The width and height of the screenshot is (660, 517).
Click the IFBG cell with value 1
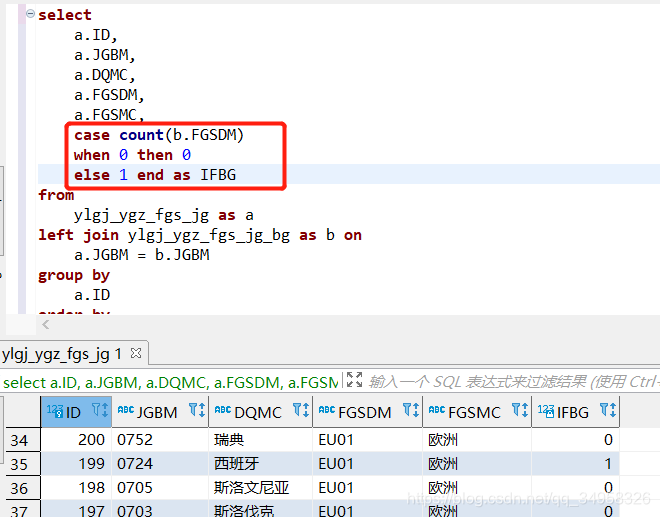pos(575,464)
